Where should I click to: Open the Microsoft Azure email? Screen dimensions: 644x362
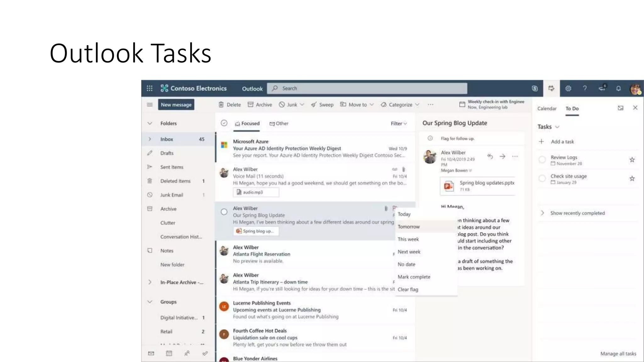click(x=315, y=148)
